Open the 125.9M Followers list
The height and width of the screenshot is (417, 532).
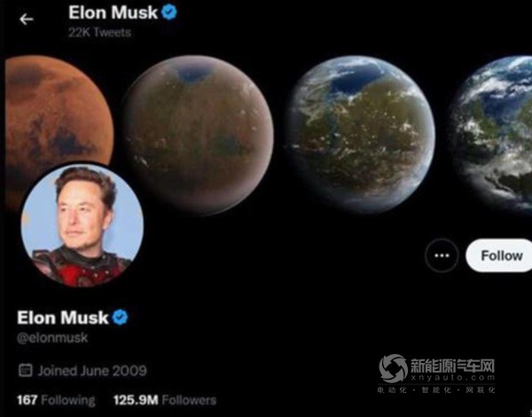[165, 400]
